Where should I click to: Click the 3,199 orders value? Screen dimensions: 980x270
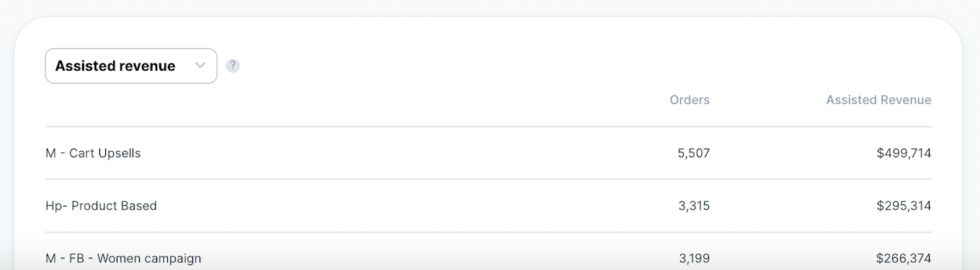(x=694, y=258)
